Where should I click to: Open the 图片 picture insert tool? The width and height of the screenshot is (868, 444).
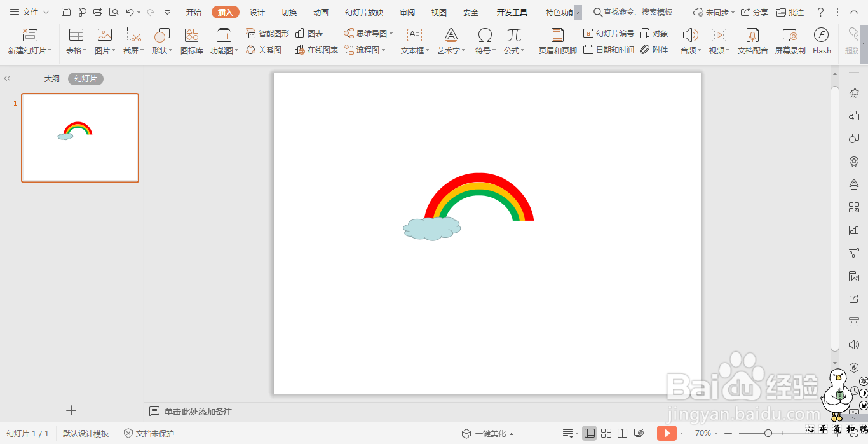tap(105, 41)
